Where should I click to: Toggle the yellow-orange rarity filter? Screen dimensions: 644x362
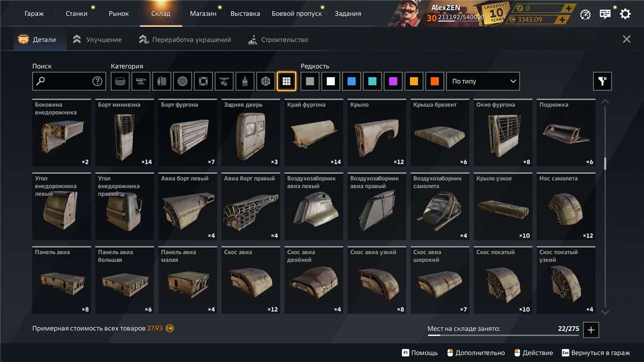414,82
